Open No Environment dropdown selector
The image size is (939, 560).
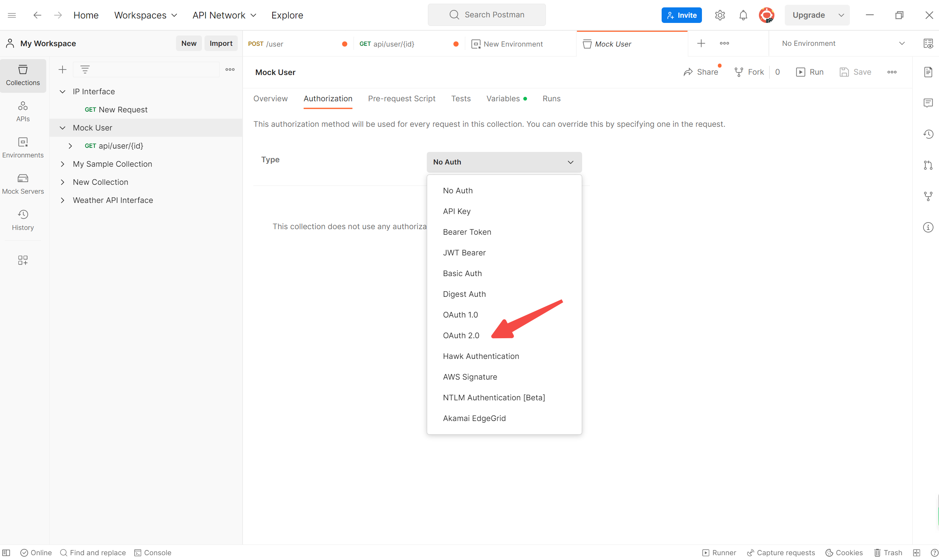pyautogui.click(x=844, y=43)
